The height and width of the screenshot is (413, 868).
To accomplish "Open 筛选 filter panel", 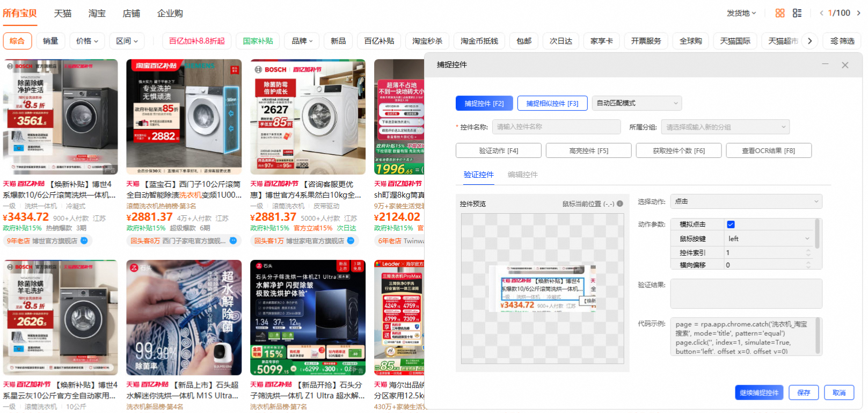I will click(842, 41).
